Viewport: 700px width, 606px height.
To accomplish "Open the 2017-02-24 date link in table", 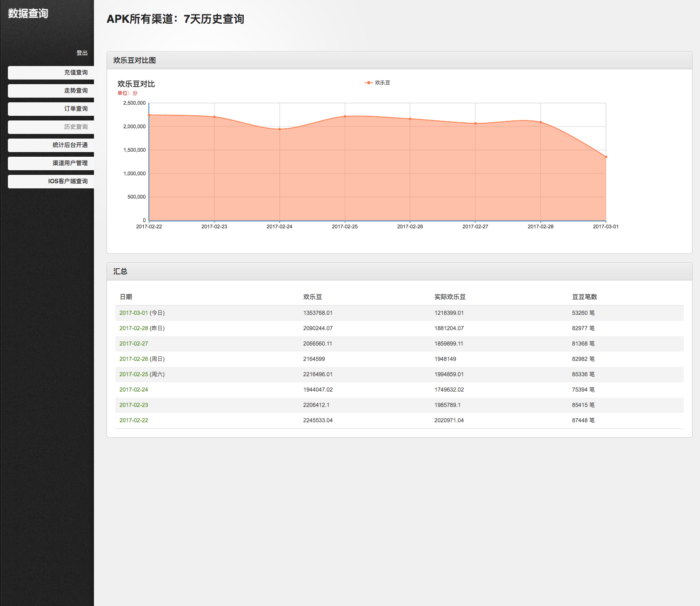I will click(133, 390).
